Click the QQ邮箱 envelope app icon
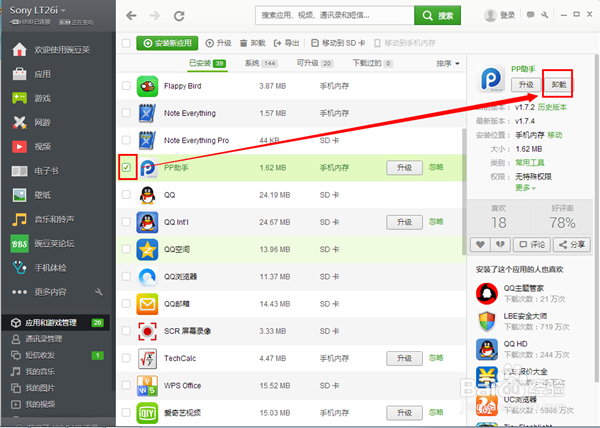The image size is (600, 428). pyautogui.click(x=147, y=304)
